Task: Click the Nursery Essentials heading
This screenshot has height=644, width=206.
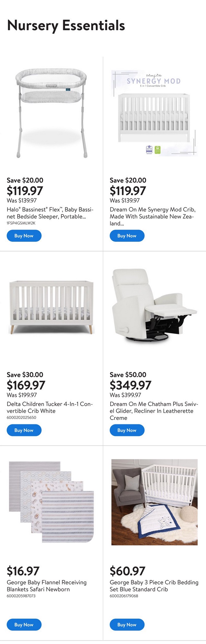Action: (66, 25)
